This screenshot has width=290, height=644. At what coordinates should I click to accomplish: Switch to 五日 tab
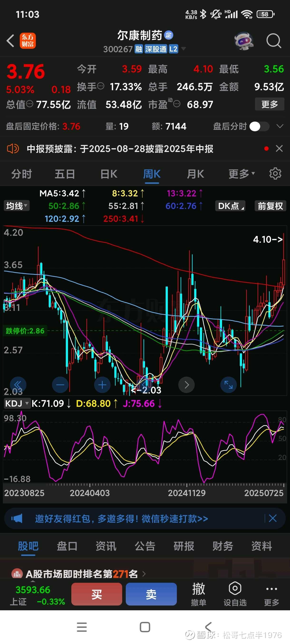pyautogui.click(x=65, y=174)
